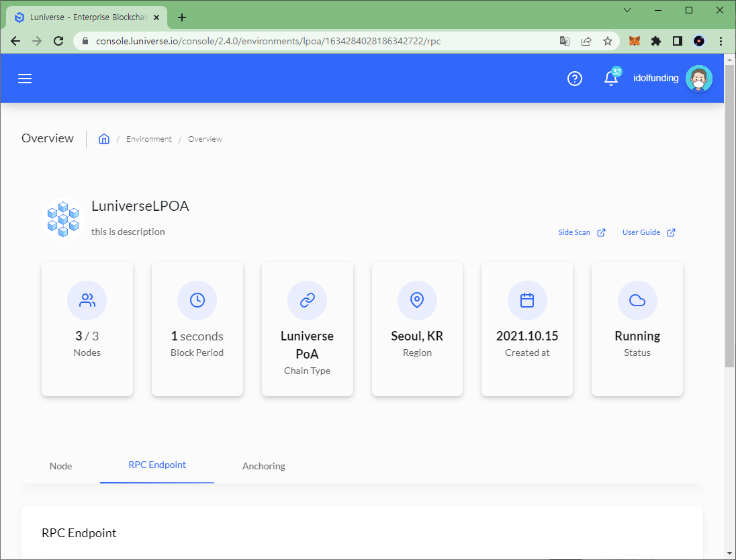
Task: Click the '1 seconds' block period value
Action: click(197, 336)
